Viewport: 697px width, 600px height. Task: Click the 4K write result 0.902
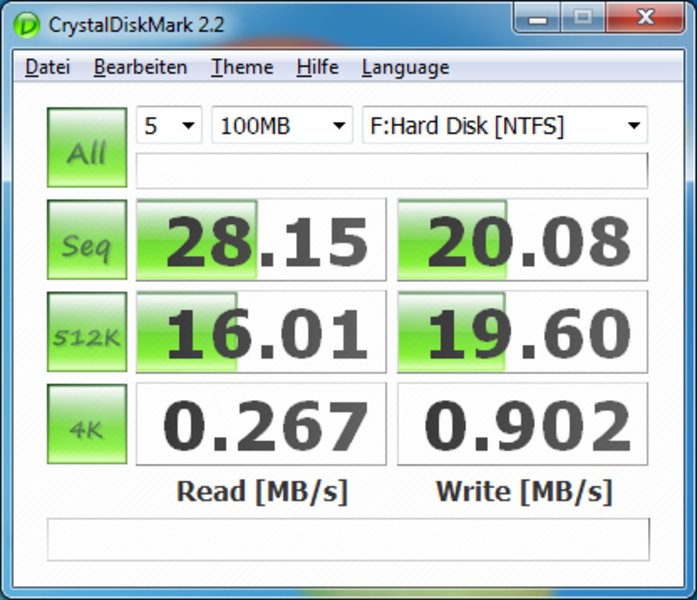click(x=522, y=424)
